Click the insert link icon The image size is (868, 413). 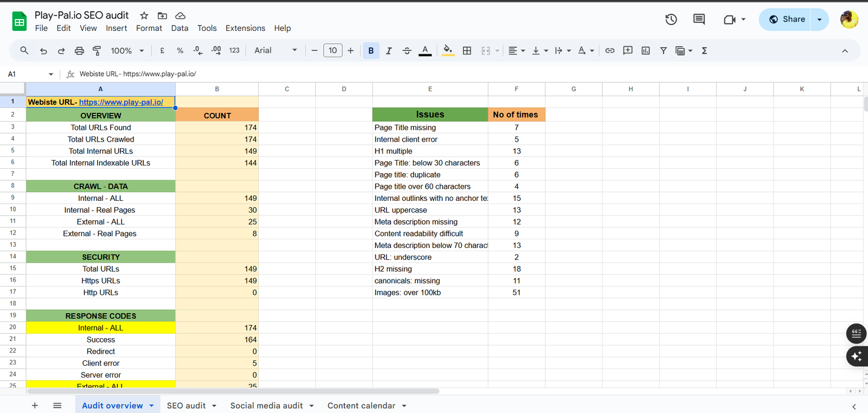tap(610, 50)
